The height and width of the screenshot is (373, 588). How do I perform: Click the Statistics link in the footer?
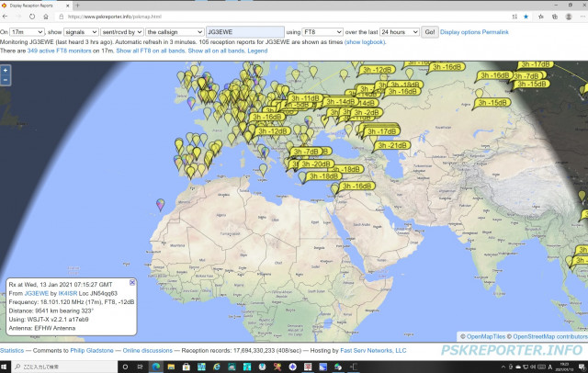point(13,351)
